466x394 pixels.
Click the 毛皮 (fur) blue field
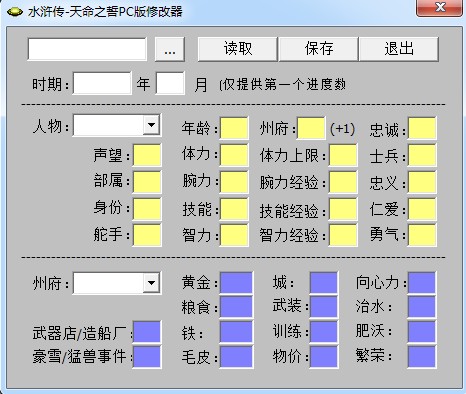point(236,357)
